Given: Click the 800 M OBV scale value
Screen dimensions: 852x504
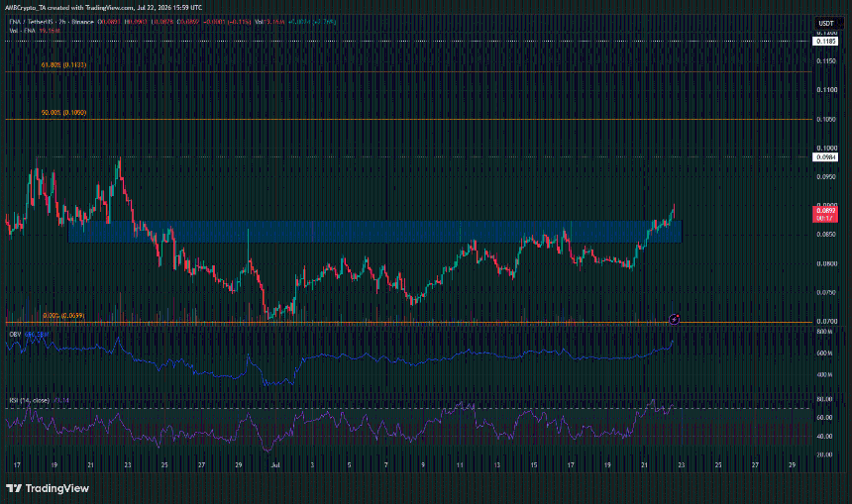Looking at the screenshot, I should 825,332.
